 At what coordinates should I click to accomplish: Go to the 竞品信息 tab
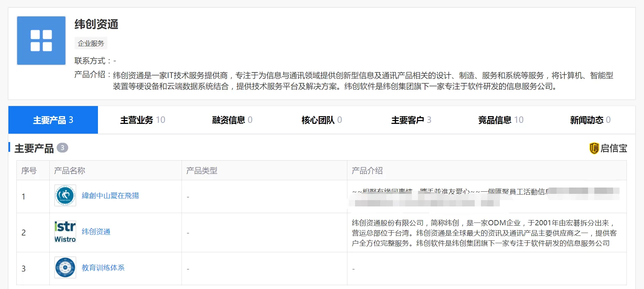[501, 120]
